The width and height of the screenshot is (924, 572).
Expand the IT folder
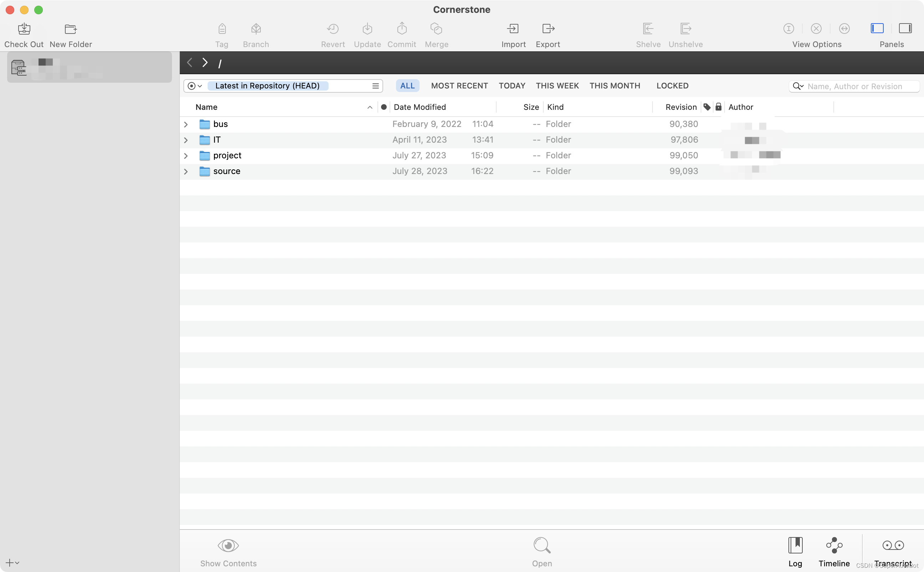pyautogui.click(x=186, y=141)
